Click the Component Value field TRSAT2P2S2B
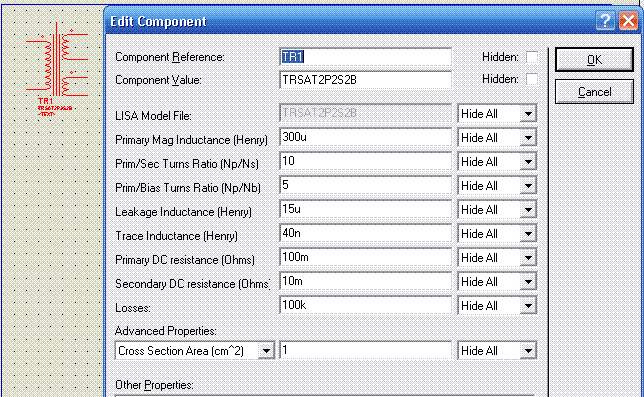Screen dimensions: 644x397 365,80
